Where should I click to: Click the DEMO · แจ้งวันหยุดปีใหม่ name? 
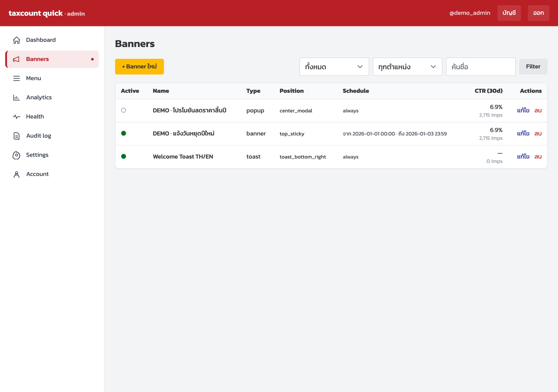tap(184, 133)
